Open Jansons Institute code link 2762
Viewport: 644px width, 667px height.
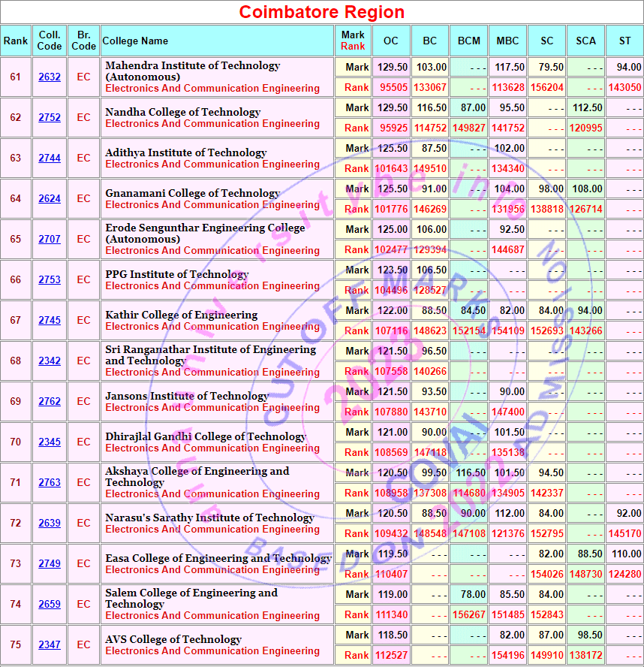[x=50, y=402]
